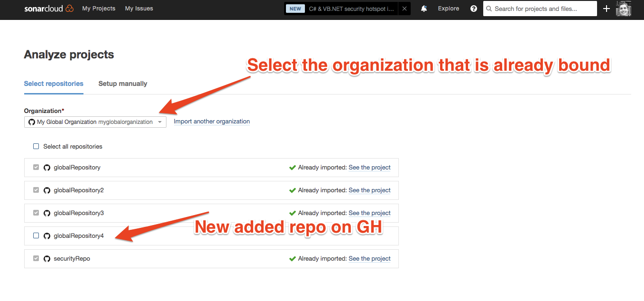This screenshot has height=301, width=644.
Task: Click the disabled globalRepository2 checkbox
Action: point(36,190)
